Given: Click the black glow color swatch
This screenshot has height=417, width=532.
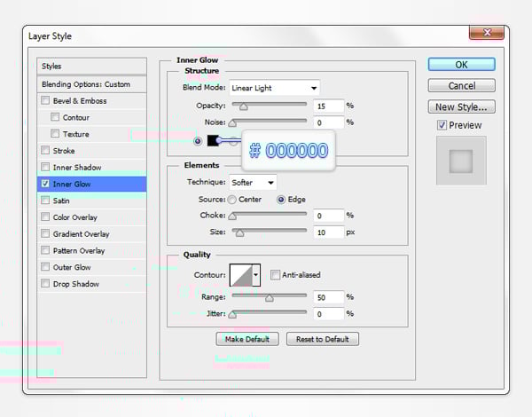Looking at the screenshot, I should (213, 140).
